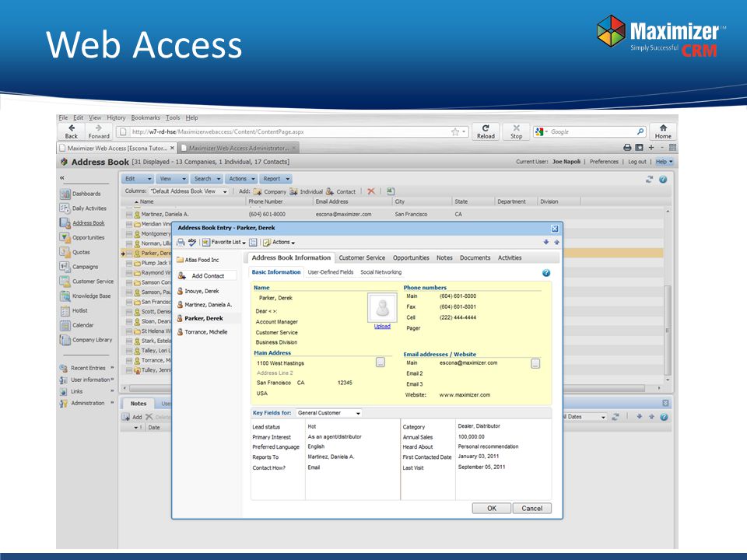Screen dimensions: 747x560
Task: Open the Preferences link
Action: tap(604, 162)
